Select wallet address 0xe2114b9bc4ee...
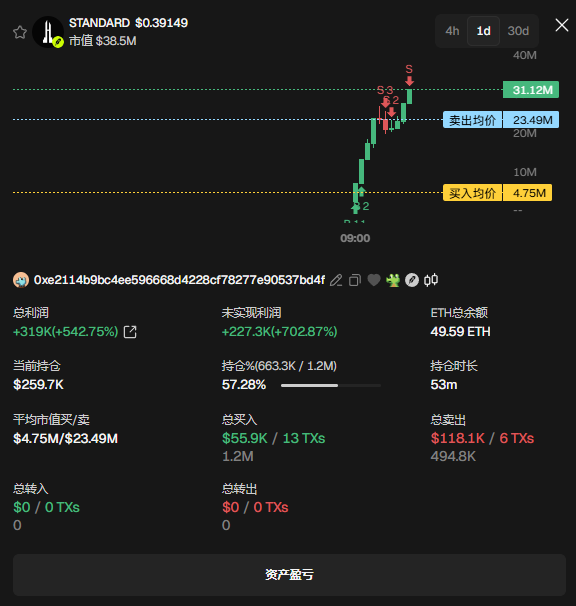This screenshot has height=606, width=576. click(179, 280)
